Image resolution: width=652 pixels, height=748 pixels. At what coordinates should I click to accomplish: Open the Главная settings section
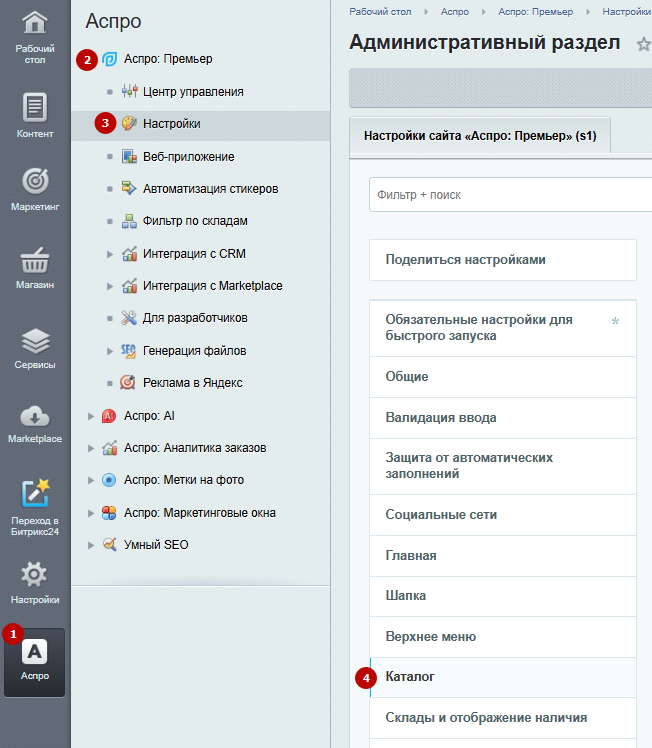click(x=503, y=556)
